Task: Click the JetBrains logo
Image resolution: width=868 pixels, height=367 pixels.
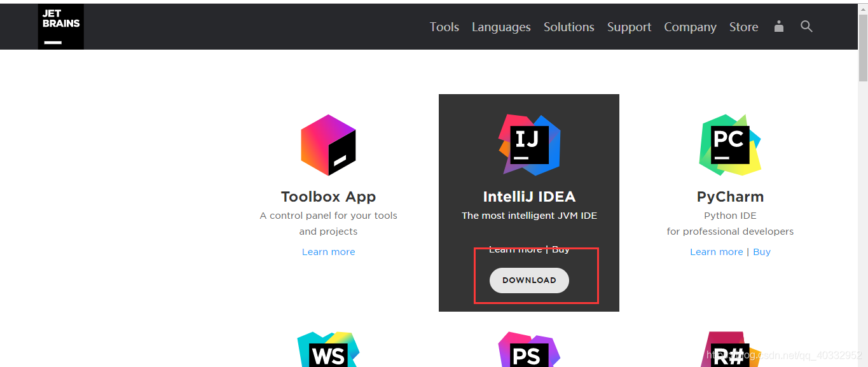Action: (60, 27)
